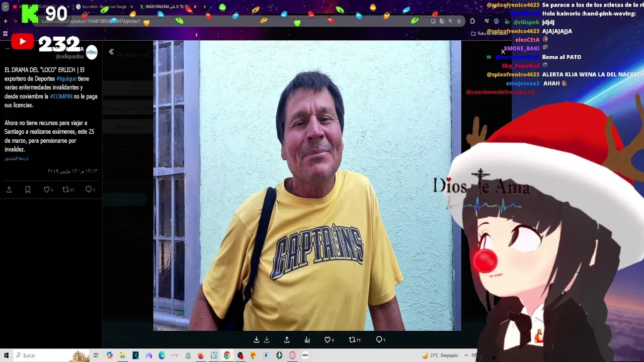The image size is (644, 362).
Task: Open Task View on the taskbar
Action: 96,355
